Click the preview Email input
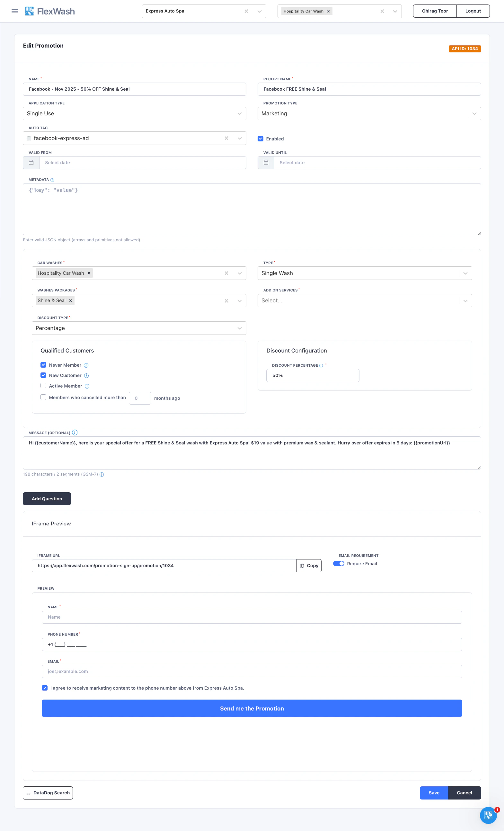Screen dimensions: 504x831 click(x=252, y=672)
